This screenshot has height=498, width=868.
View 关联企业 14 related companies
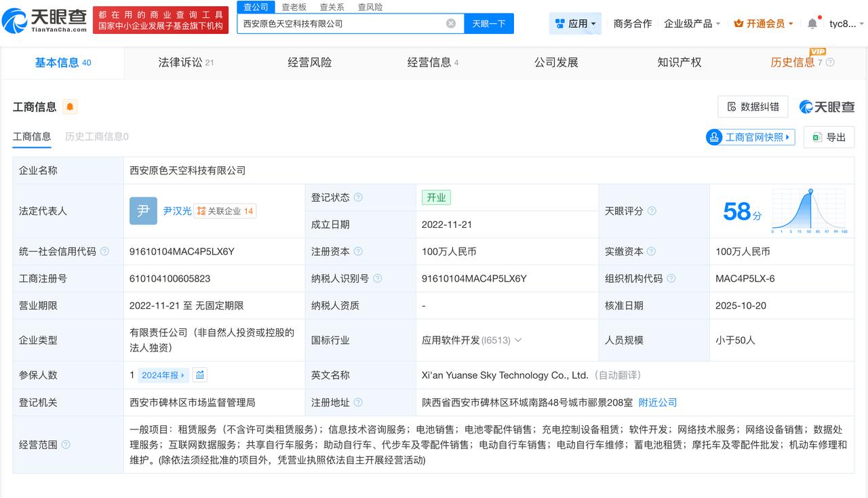pyautogui.click(x=224, y=210)
